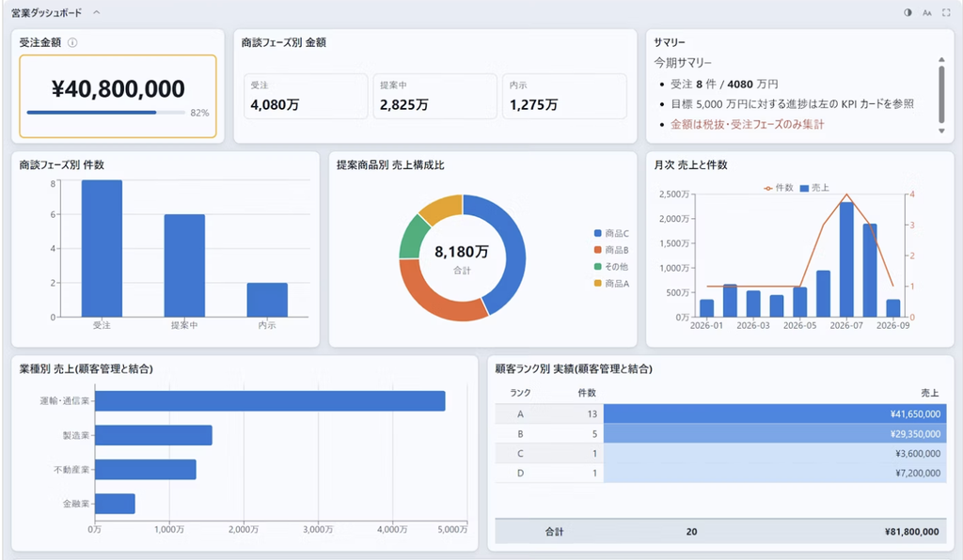The image size is (963, 560).
Task: Click the 2026-01 monthly sales bar
Action: 707,308
